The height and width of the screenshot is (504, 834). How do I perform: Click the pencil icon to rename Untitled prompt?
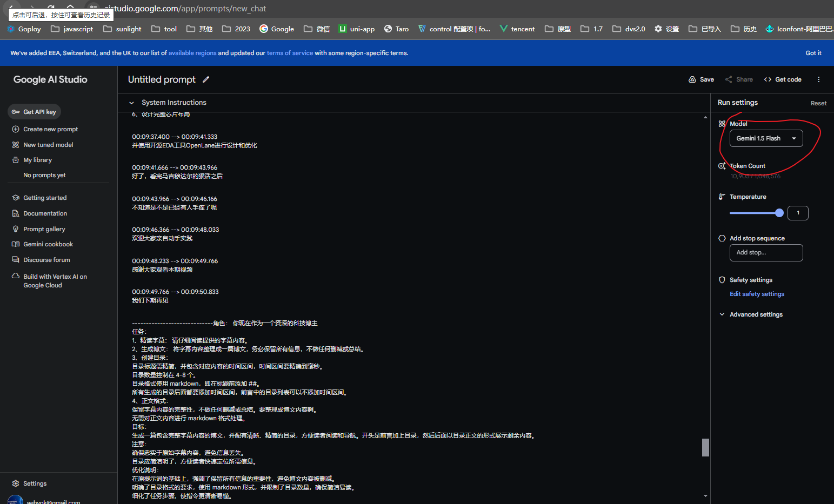click(206, 79)
